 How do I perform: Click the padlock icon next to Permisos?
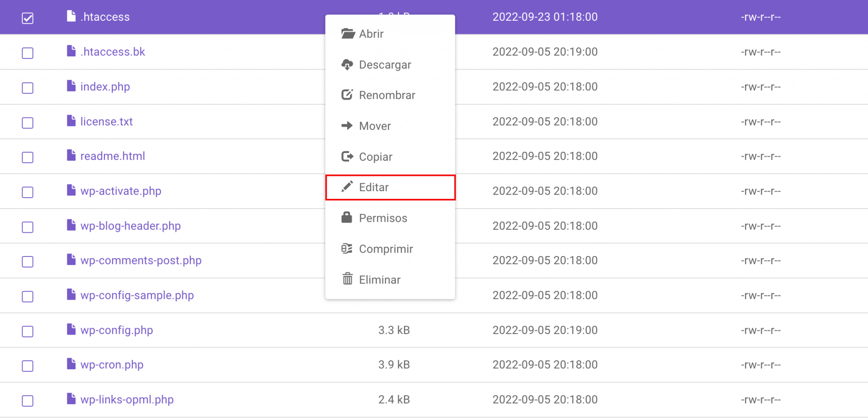click(348, 217)
